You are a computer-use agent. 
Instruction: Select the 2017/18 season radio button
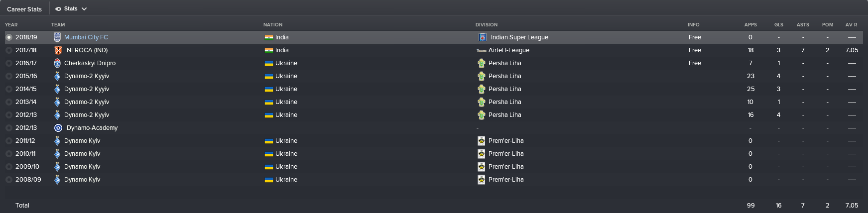point(9,50)
